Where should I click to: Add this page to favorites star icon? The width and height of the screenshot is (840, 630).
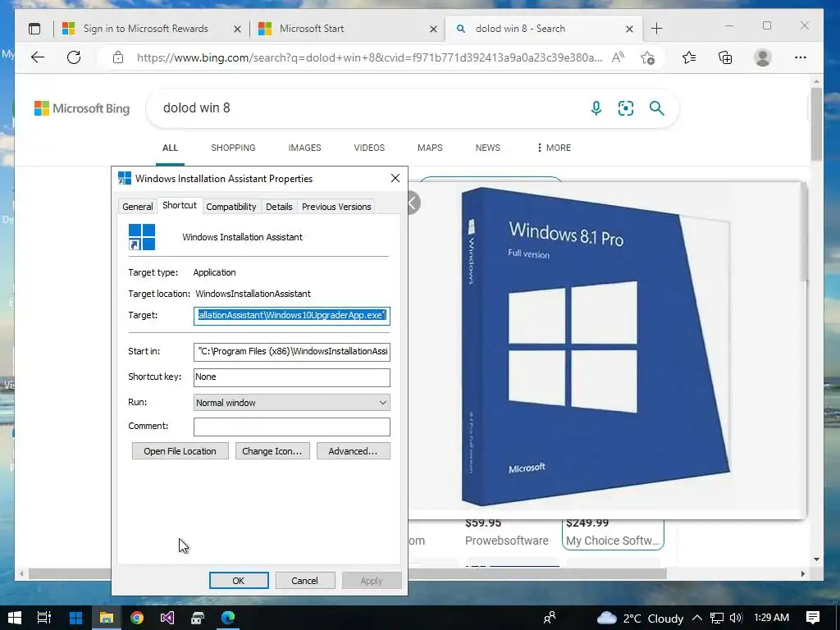tap(648, 57)
